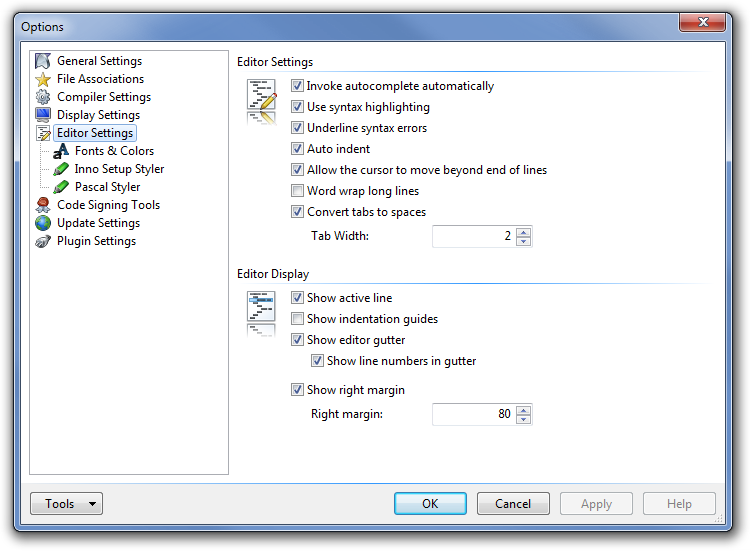
Task: Uncheck Show line numbers in gutter
Action: [x=317, y=361]
